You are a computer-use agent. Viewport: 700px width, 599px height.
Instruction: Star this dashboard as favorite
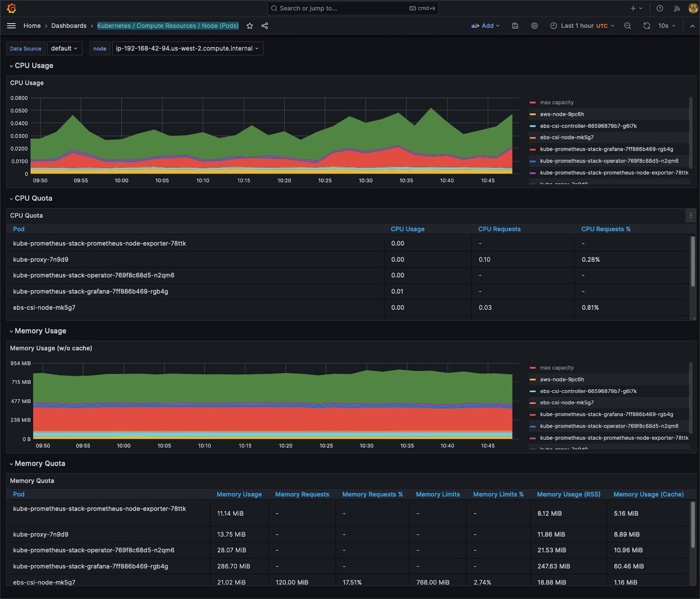pyautogui.click(x=250, y=26)
